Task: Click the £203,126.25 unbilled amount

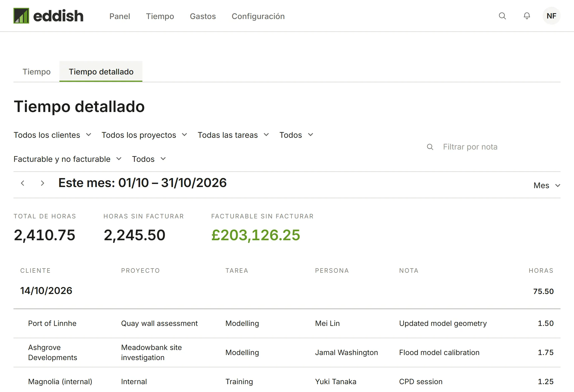Action: pos(255,235)
